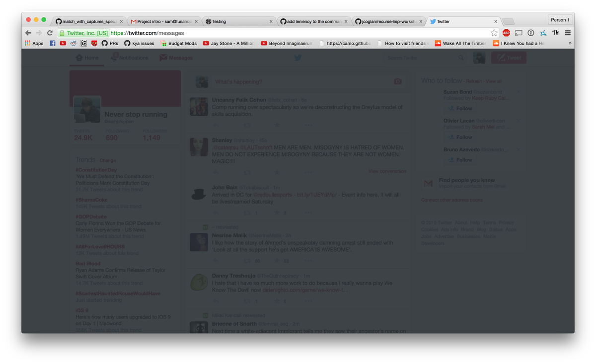Switch to the Project intro Gmail tab
Screen dimensions: 596x364
(163, 21)
